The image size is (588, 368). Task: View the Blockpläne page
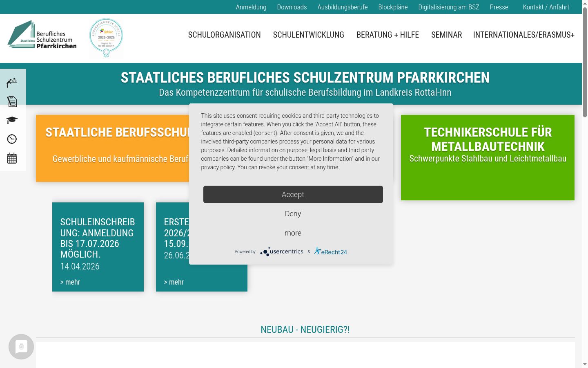(393, 7)
